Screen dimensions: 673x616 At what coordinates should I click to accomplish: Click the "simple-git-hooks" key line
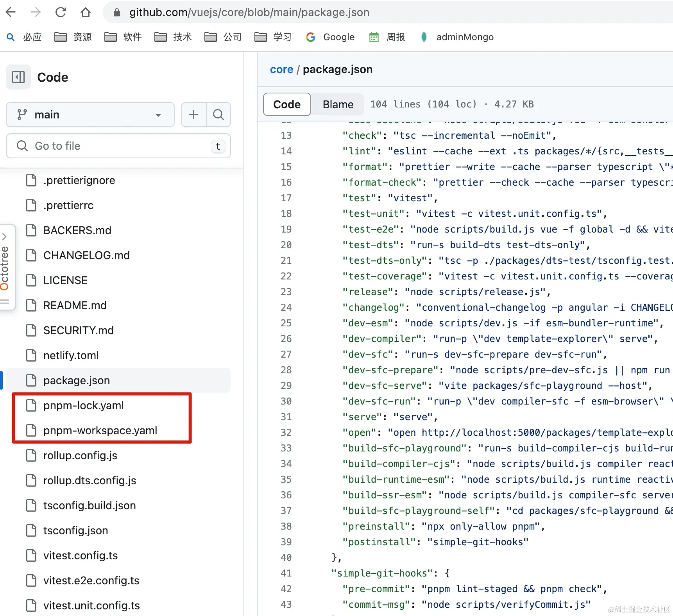click(391, 573)
